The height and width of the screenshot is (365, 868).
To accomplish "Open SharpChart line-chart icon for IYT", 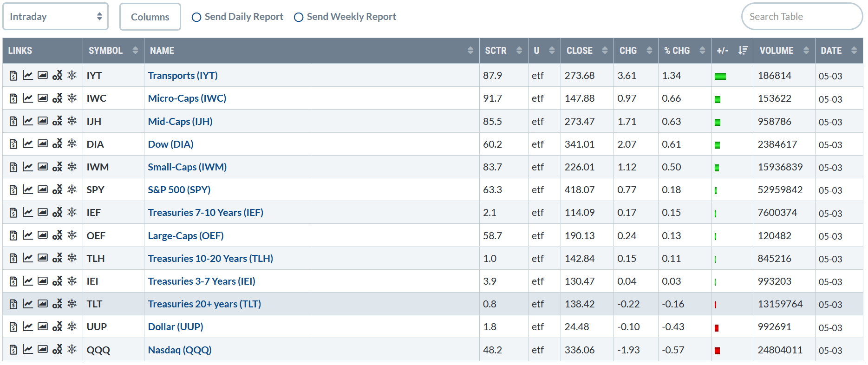I will coord(28,75).
